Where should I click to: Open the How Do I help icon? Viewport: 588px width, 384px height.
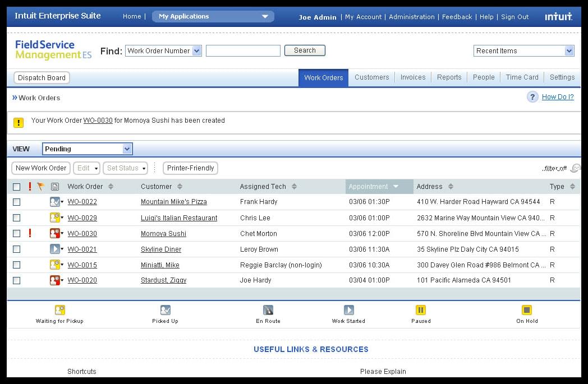click(x=532, y=97)
